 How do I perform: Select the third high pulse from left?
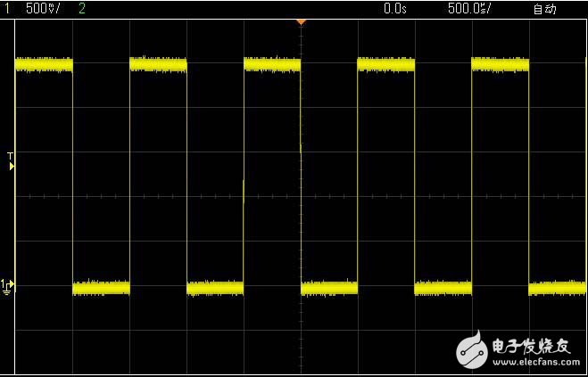tap(272, 64)
